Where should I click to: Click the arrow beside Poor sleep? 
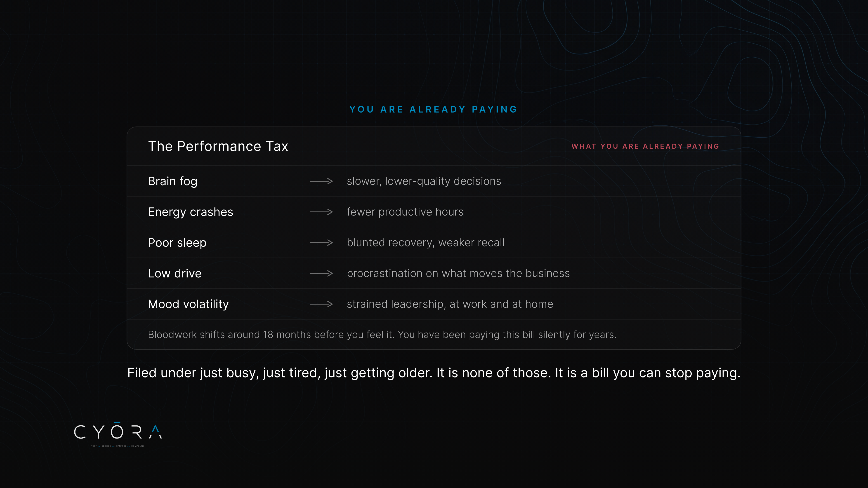tap(321, 242)
